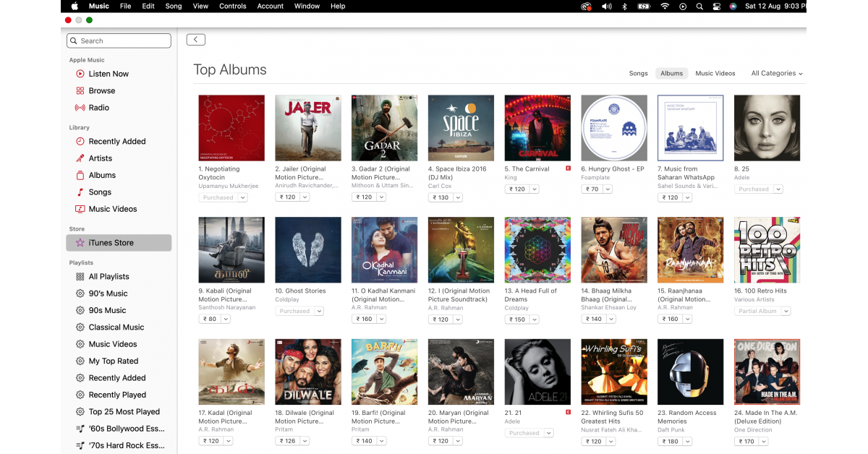Open the price options arrow for O Kadhal Kanmani
The width and height of the screenshot is (868, 454).
tap(381, 319)
